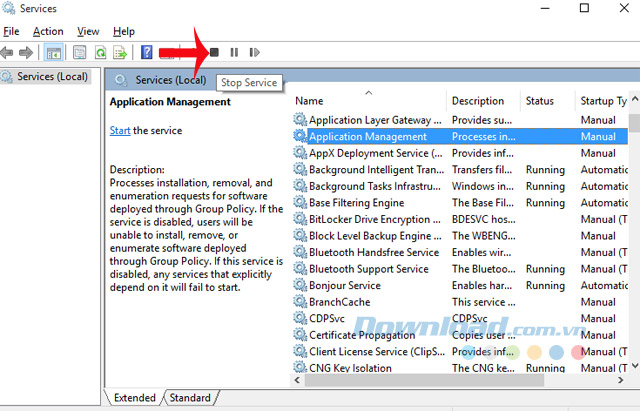Click the Start the service link
Viewport: 640px width, 411px height.
(120, 131)
